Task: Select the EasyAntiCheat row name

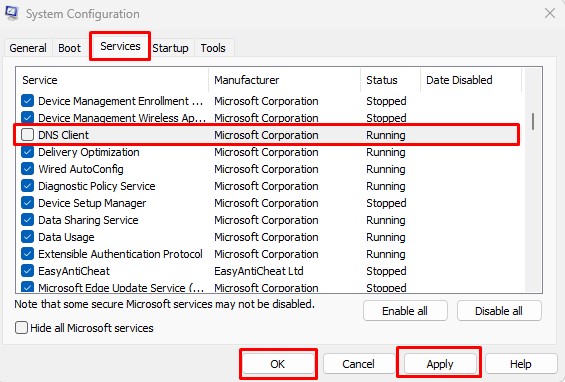Action: coord(74,271)
